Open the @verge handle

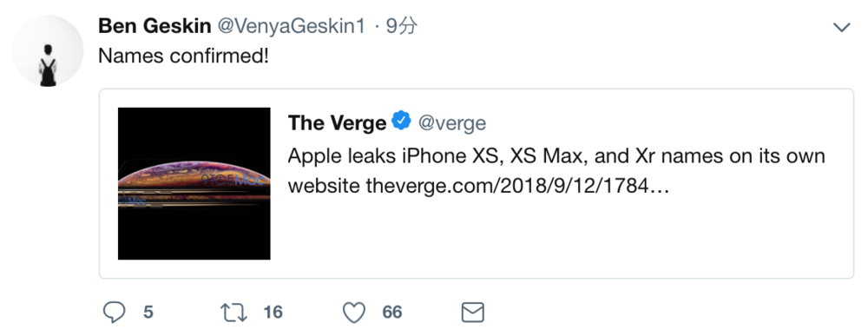coord(451,123)
